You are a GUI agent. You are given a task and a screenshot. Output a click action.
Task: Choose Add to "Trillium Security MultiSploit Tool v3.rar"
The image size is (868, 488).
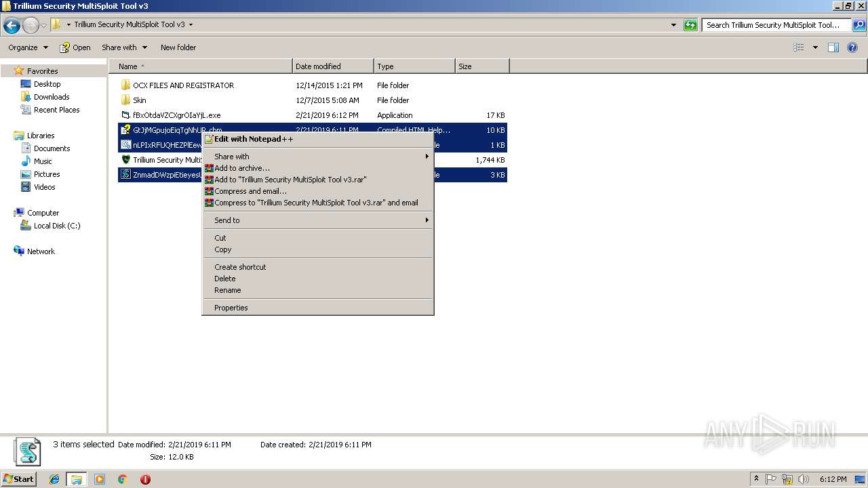click(x=317, y=180)
